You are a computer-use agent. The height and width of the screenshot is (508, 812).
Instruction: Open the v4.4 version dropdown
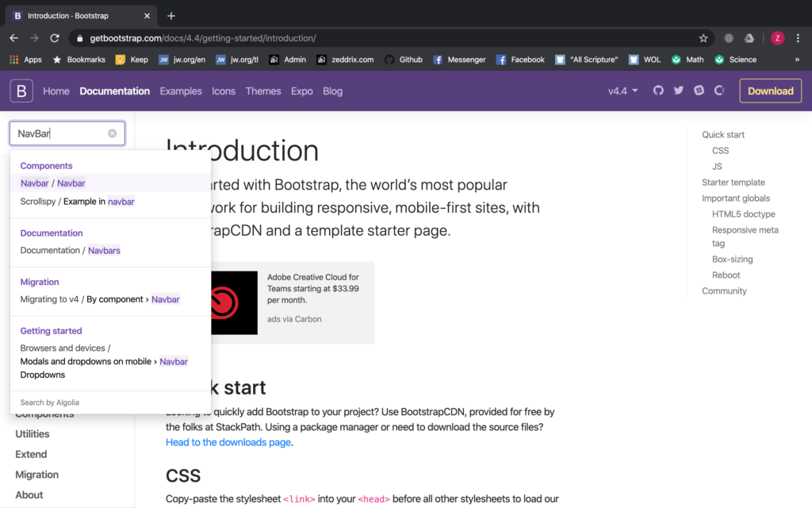(x=622, y=90)
